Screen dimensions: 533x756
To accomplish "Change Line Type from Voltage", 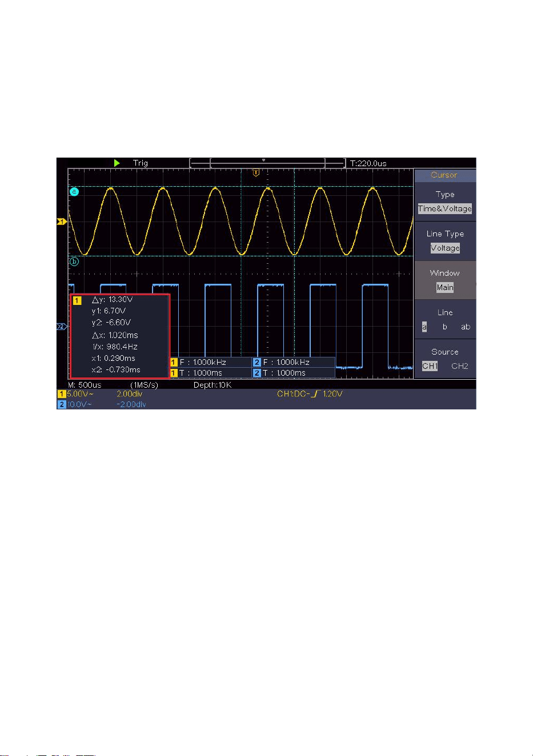I will point(445,248).
